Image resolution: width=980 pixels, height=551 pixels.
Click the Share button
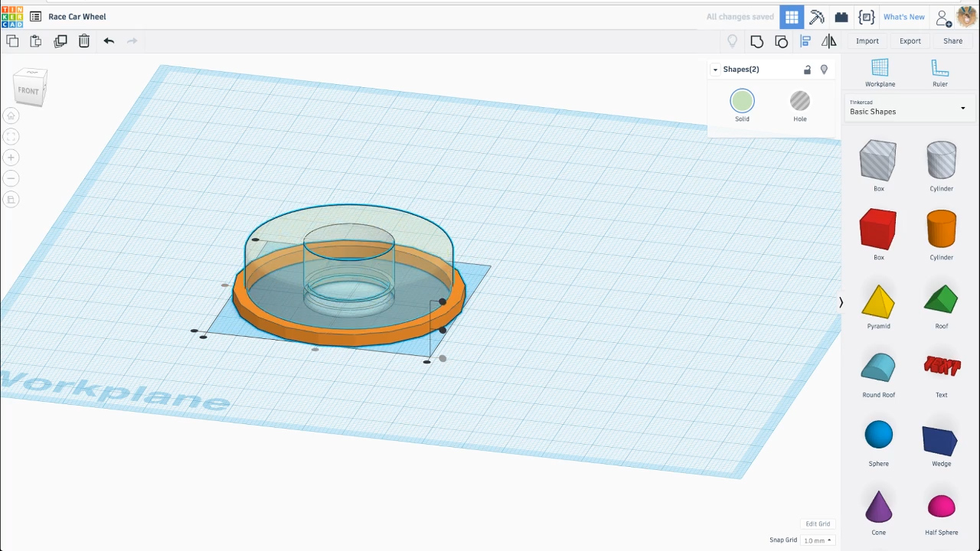(x=953, y=41)
